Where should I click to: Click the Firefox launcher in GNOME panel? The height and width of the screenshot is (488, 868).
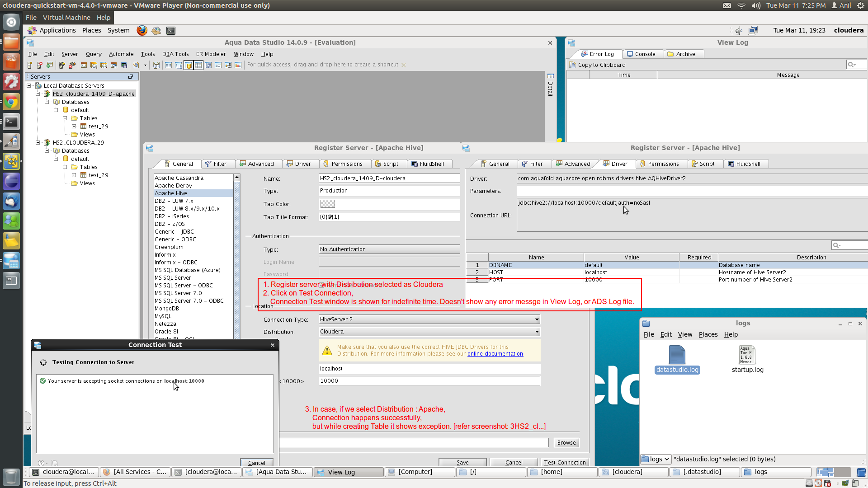[x=142, y=30]
